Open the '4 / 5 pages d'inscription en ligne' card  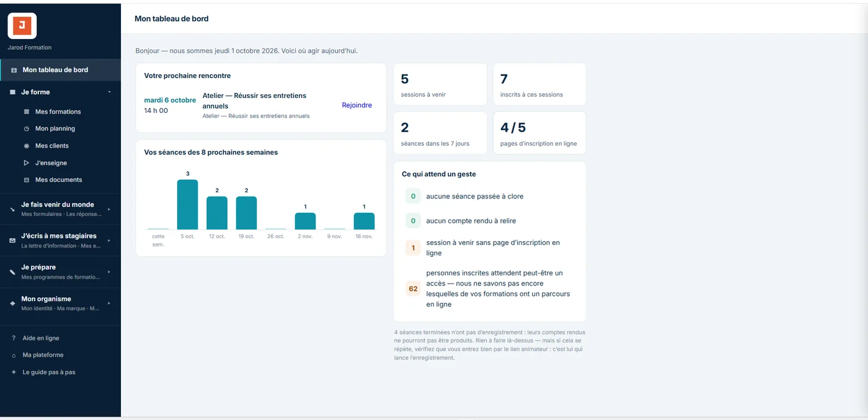pyautogui.click(x=539, y=133)
